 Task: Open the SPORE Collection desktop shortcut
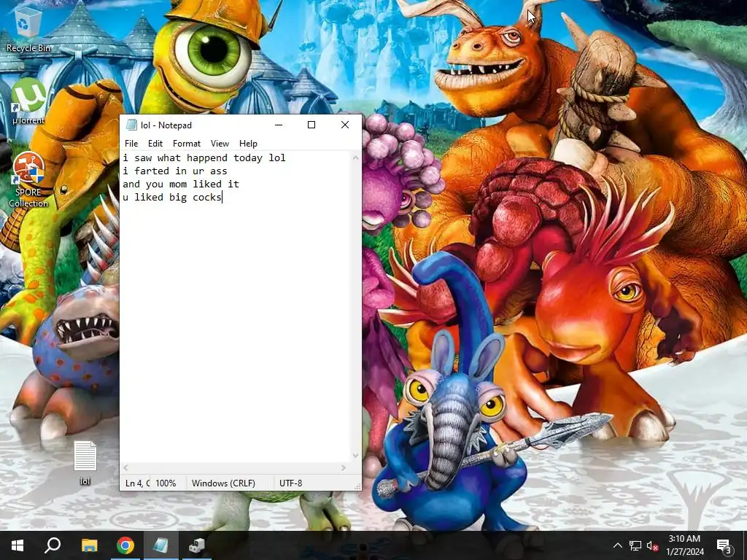(x=28, y=180)
